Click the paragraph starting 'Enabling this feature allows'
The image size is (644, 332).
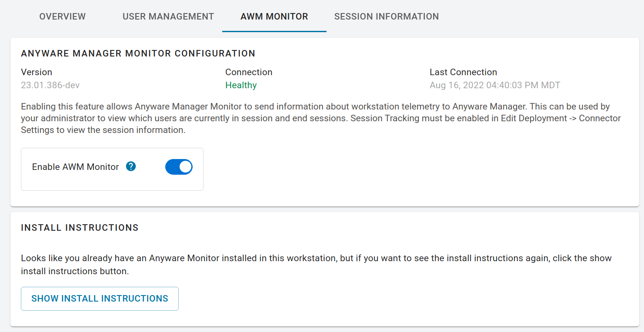click(321, 118)
